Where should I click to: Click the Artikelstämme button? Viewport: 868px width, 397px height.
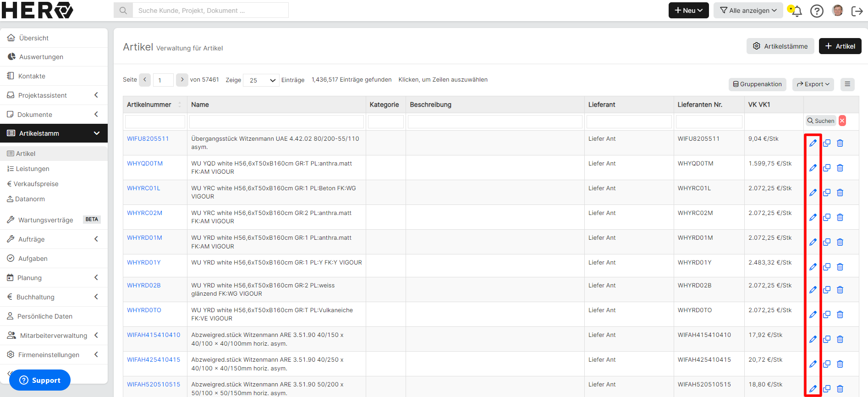click(780, 46)
